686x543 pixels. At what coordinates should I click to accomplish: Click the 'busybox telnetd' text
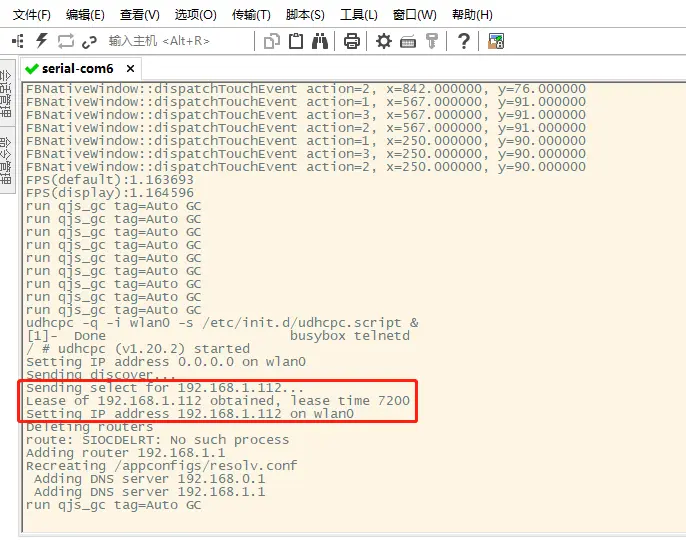click(x=350, y=336)
